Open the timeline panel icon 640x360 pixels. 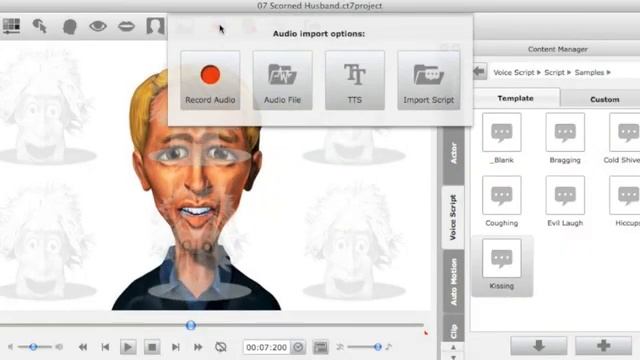click(320, 347)
